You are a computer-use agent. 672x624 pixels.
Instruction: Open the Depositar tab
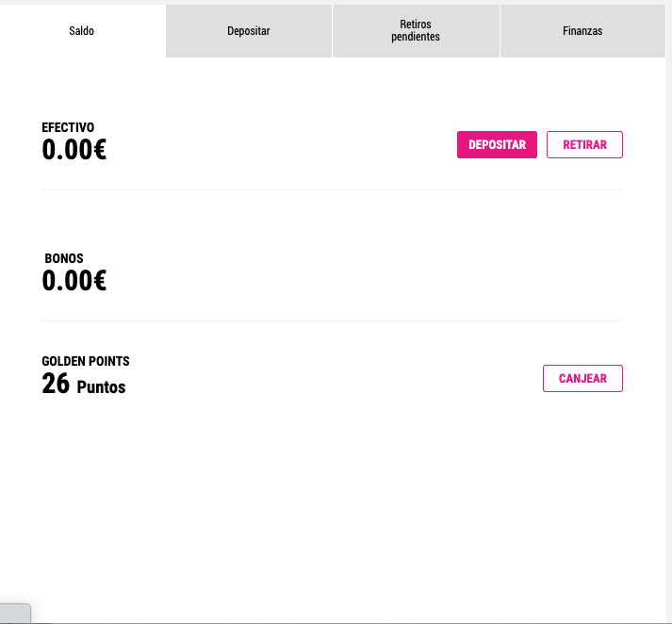point(249,31)
